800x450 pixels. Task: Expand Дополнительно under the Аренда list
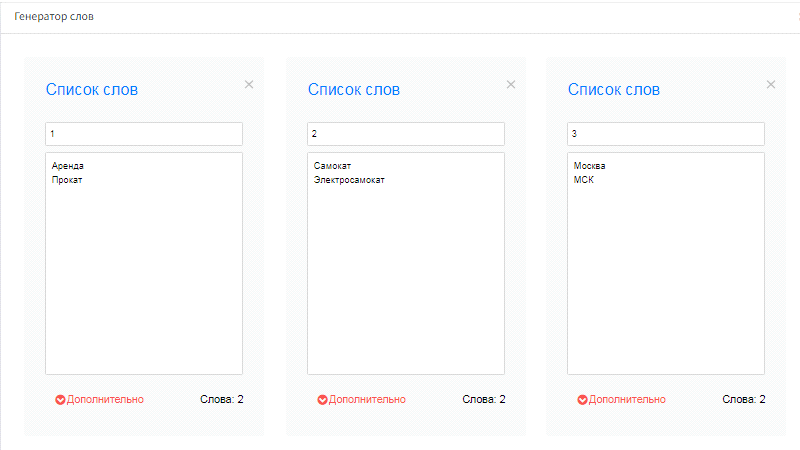coord(99,400)
